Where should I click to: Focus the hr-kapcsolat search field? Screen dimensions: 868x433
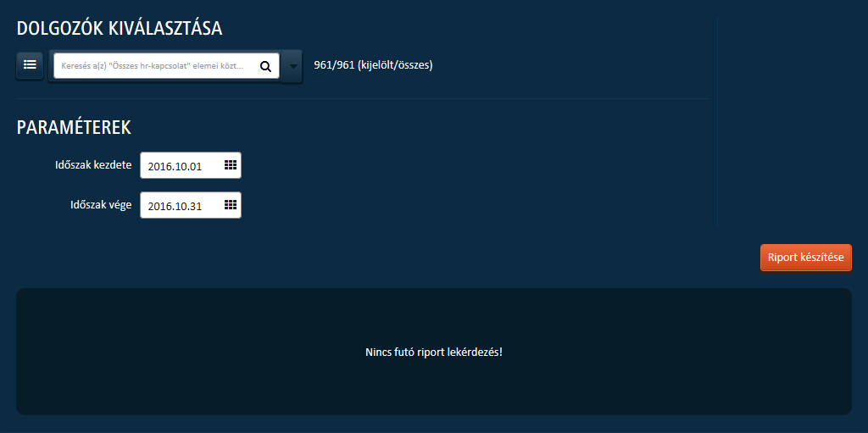pyautogui.click(x=158, y=66)
